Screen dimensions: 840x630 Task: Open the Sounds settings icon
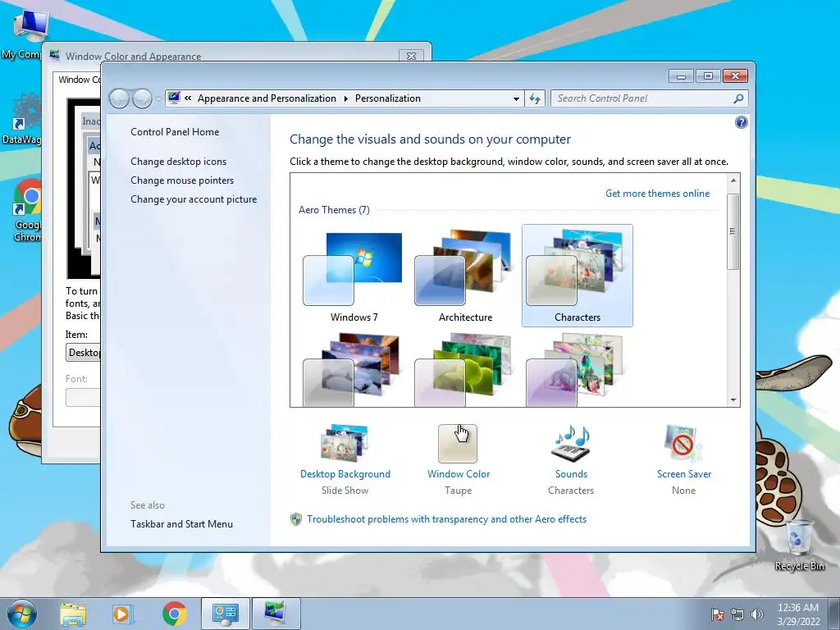pos(571,443)
